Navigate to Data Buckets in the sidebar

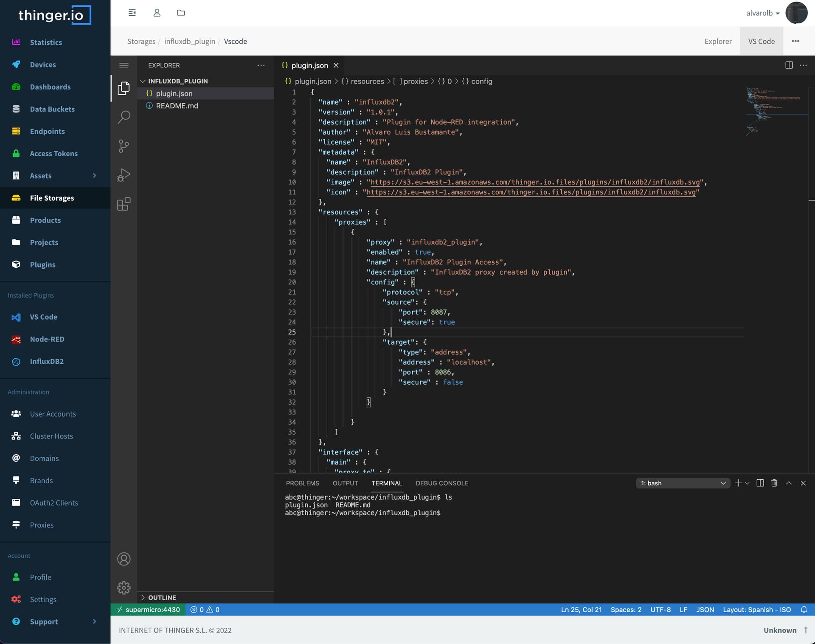pos(52,109)
